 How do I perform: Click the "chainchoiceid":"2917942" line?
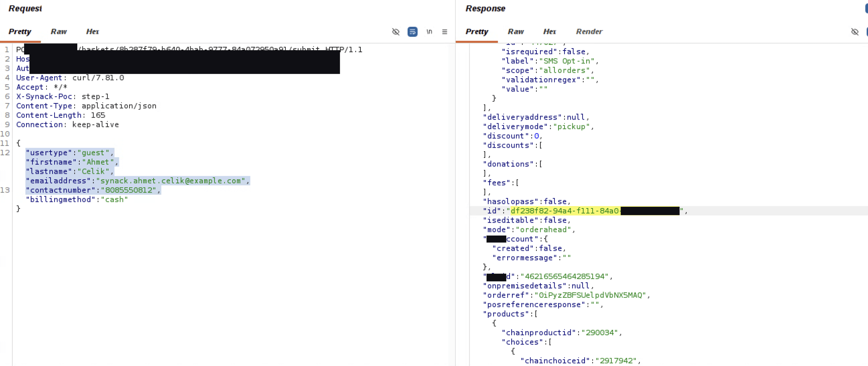tap(580, 361)
